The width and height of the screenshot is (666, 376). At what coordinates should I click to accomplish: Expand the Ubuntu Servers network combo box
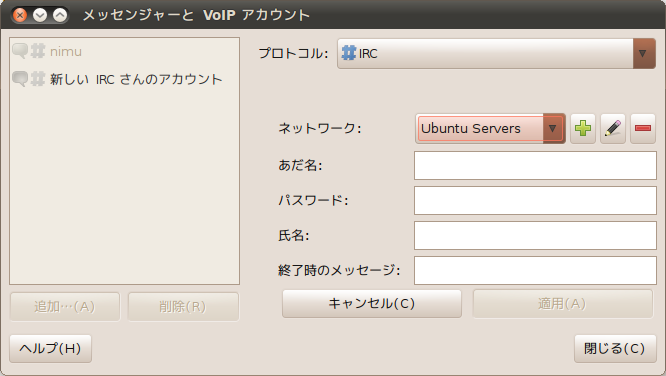490,128
